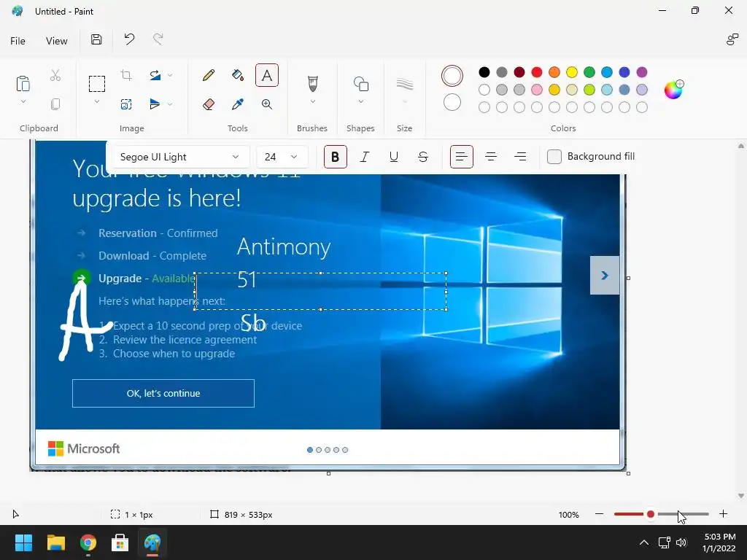Set text alignment to center

(x=491, y=157)
